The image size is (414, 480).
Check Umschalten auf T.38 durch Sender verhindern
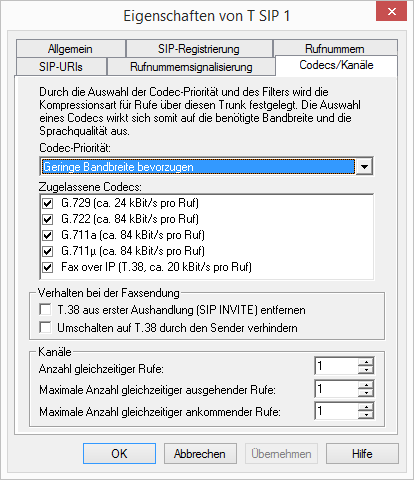click(45, 327)
